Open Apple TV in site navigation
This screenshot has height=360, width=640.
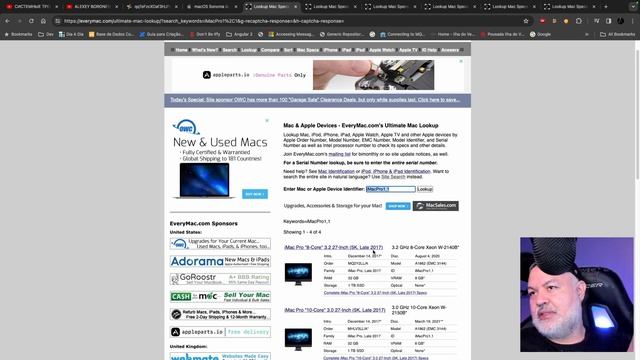click(409, 50)
